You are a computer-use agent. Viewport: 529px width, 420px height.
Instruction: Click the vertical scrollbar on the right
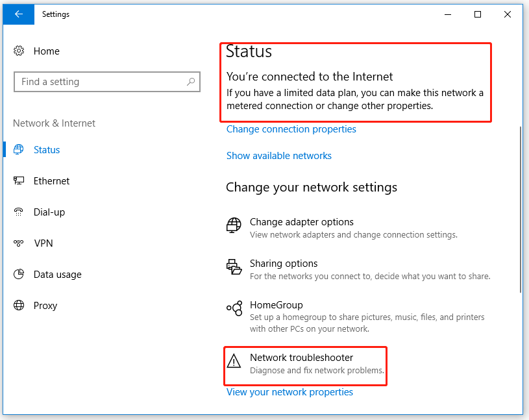click(x=521, y=208)
